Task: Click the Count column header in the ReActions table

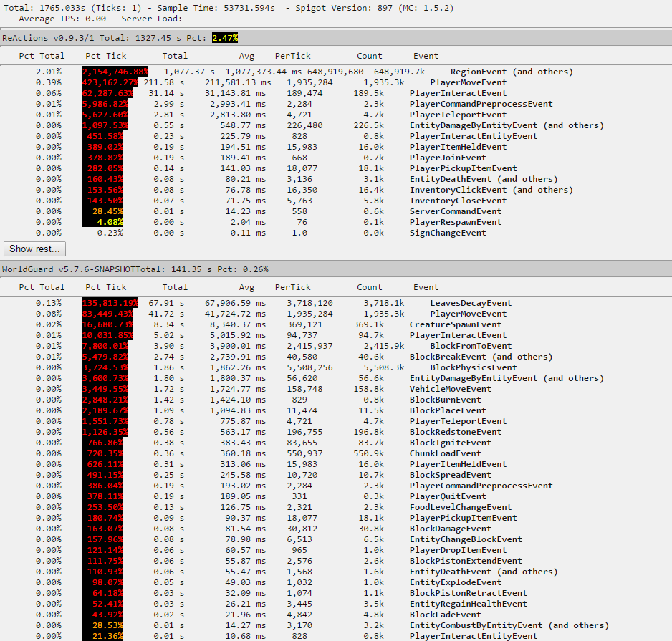Action: point(370,56)
